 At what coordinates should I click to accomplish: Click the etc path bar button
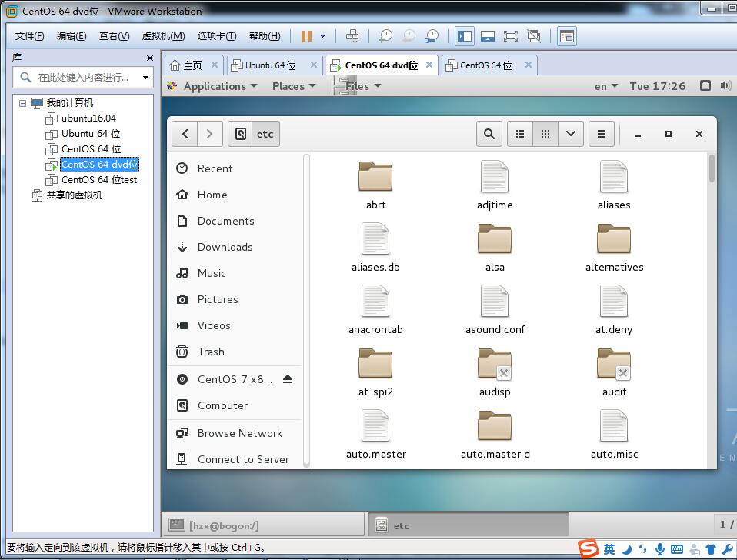265,134
